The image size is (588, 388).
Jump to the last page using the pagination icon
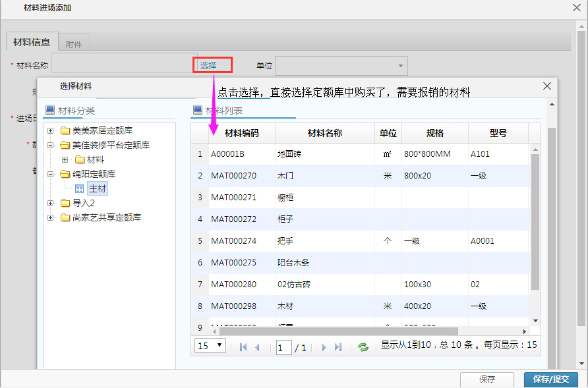coord(338,346)
